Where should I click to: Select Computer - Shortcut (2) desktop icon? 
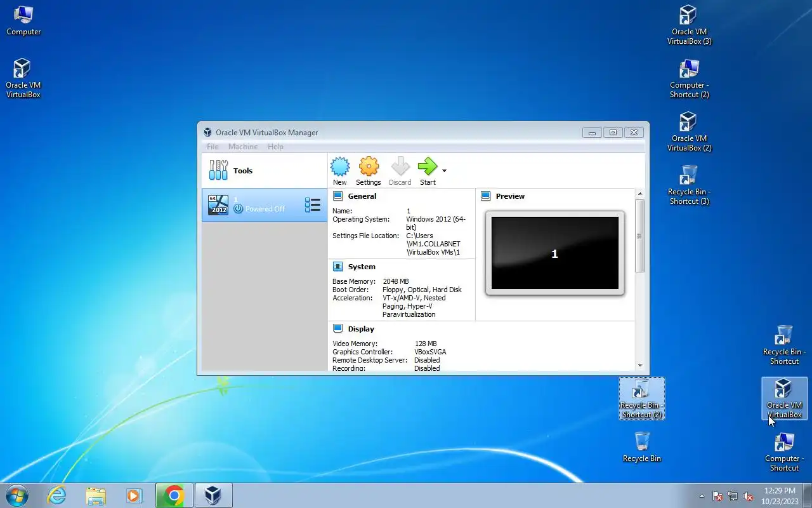pos(689,78)
